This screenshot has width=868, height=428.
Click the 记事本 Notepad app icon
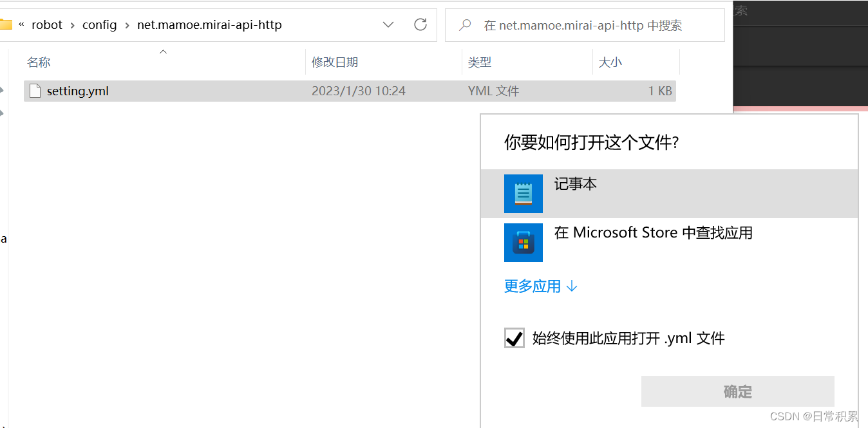click(x=524, y=193)
